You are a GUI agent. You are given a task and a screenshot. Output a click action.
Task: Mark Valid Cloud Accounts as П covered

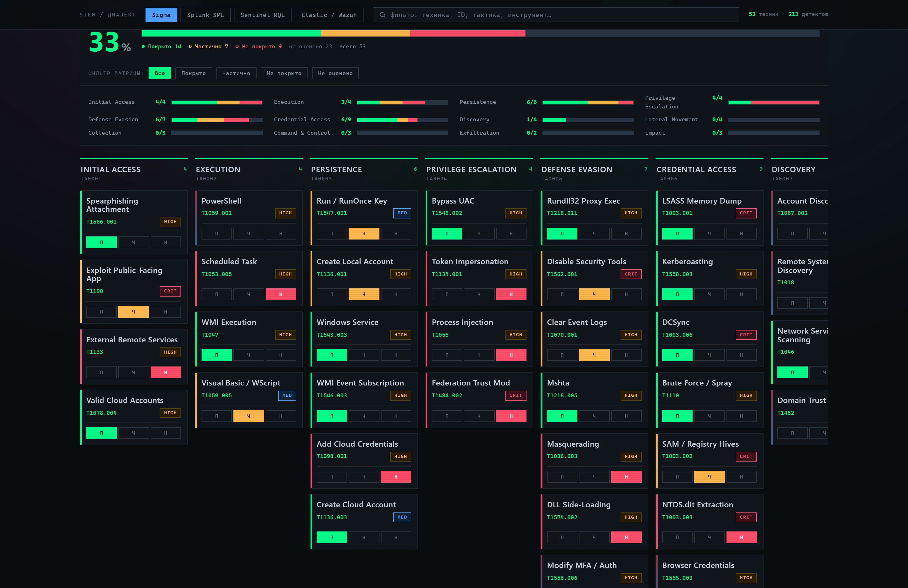pyautogui.click(x=102, y=433)
